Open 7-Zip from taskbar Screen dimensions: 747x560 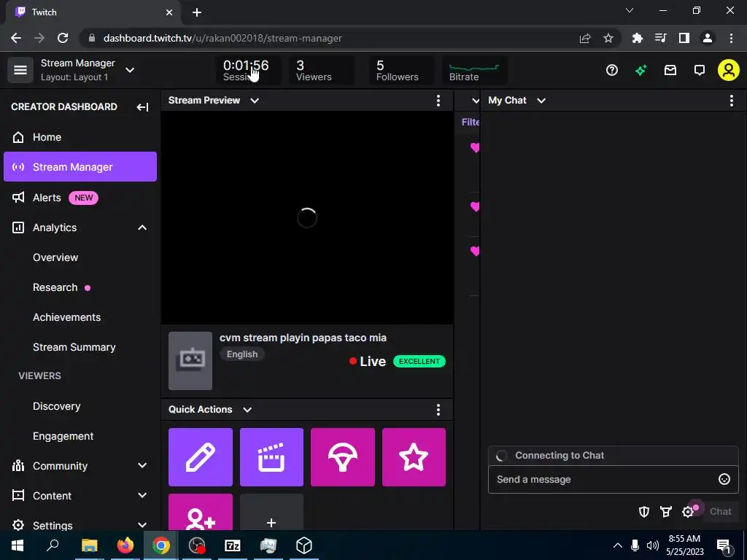233,545
